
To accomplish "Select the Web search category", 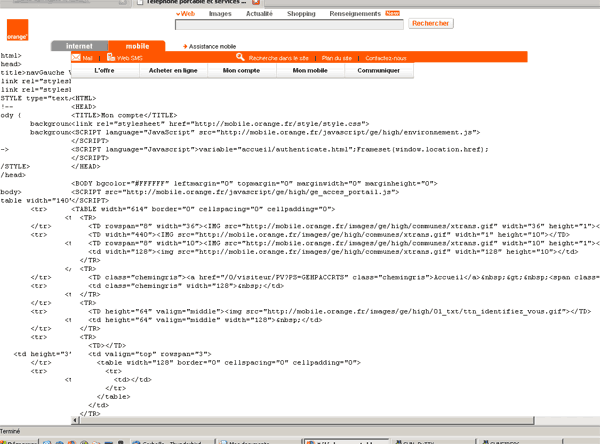I will [186, 14].
